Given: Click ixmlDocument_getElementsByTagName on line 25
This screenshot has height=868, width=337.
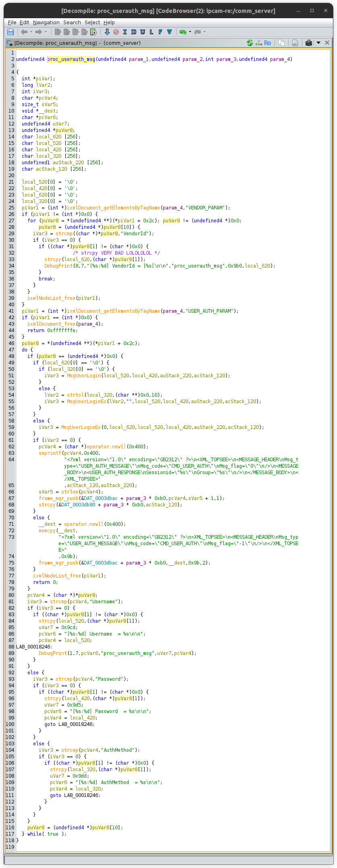Looking at the screenshot, I should click(x=114, y=208).
